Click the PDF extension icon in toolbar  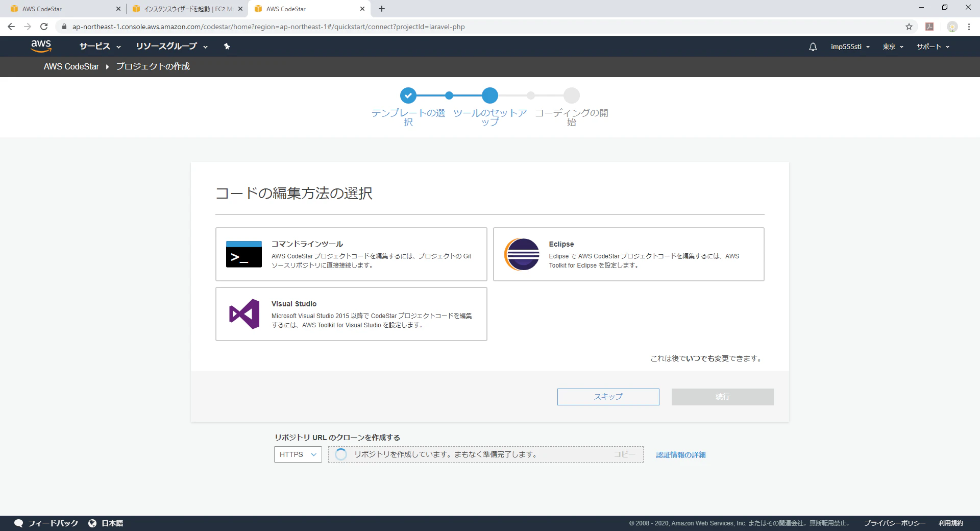(929, 27)
